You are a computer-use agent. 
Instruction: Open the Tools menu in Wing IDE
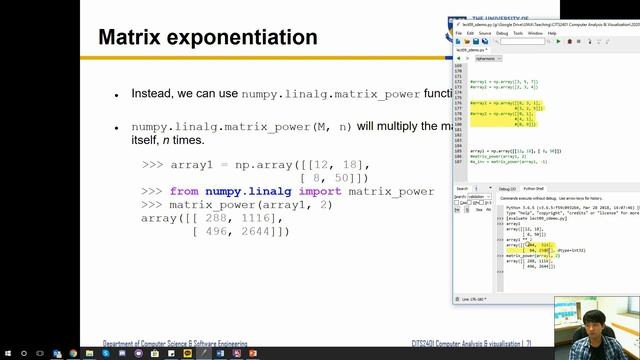click(518, 33)
